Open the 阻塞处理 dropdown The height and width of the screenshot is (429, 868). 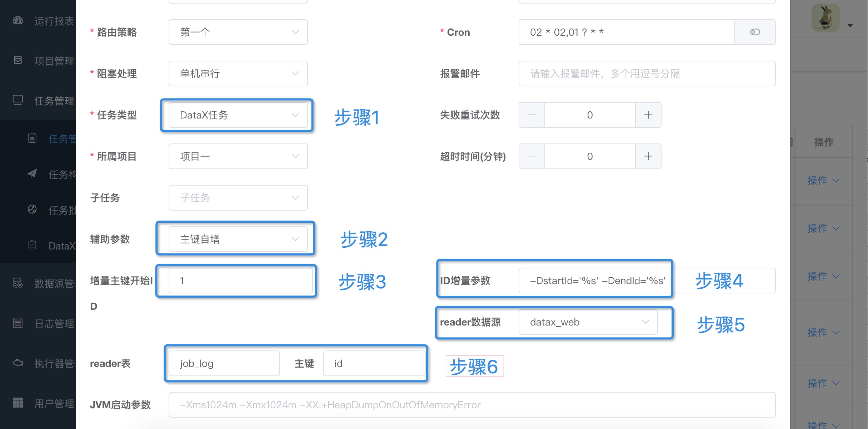[238, 74]
